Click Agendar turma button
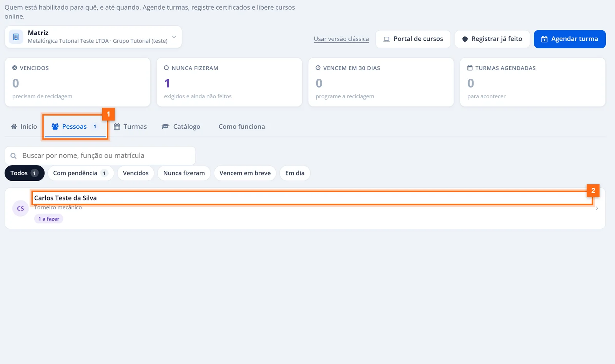615x364 pixels. tap(570, 39)
